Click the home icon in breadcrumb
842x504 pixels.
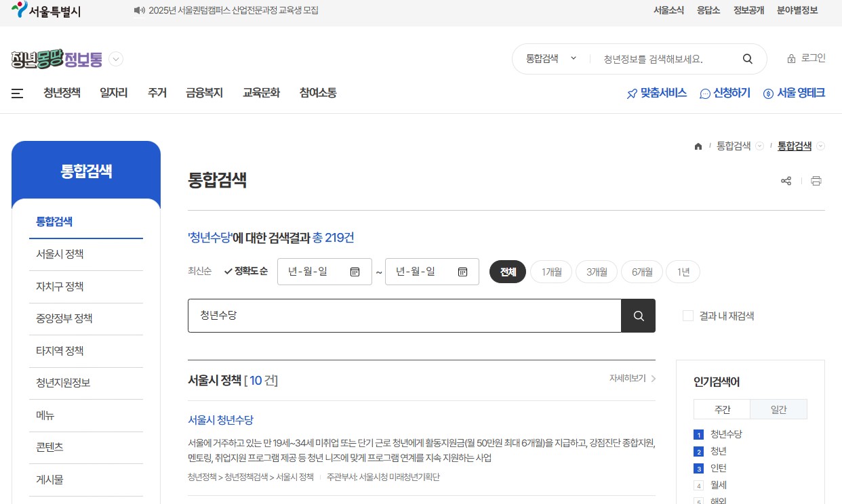pos(698,146)
